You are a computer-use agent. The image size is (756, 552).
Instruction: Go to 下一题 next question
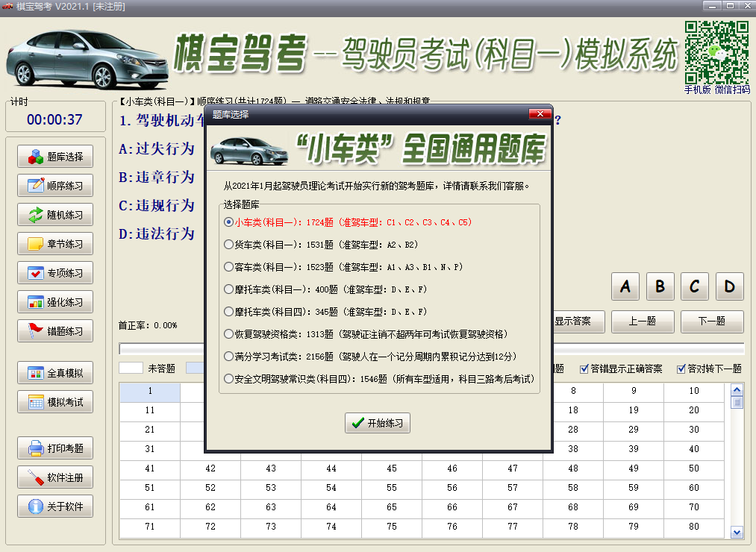tap(711, 322)
